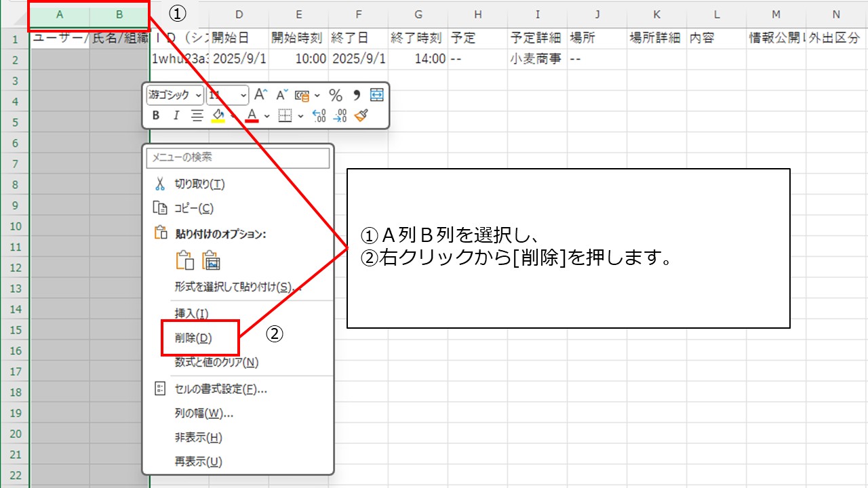Select the column G header
The height and width of the screenshot is (488, 868).
pos(418,14)
